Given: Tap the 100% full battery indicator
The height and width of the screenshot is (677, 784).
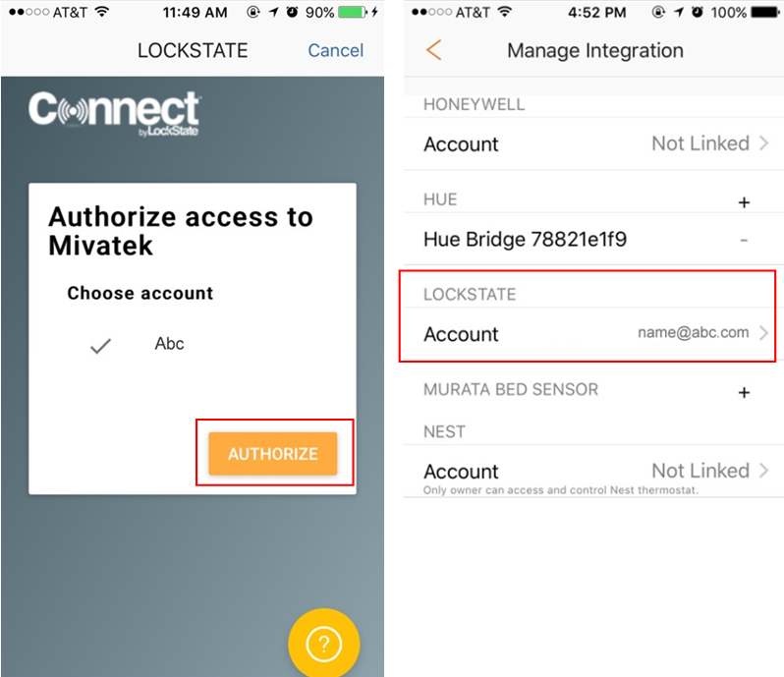Looking at the screenshot, I should 765,12.
